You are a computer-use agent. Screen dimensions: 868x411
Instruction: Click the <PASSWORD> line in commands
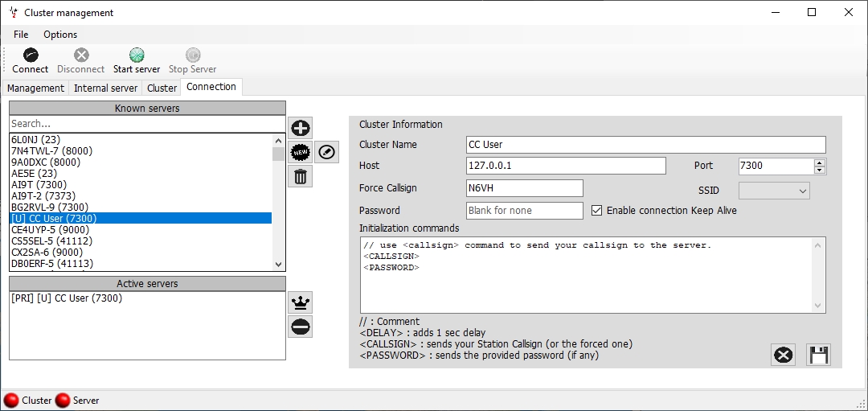[391, 268]
